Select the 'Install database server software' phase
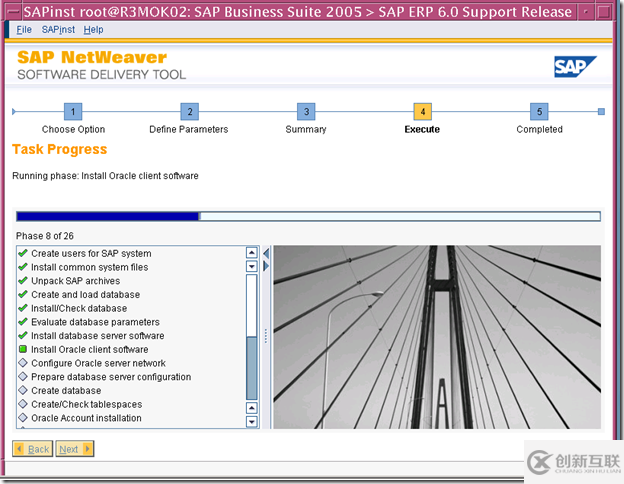 coord(98,336)
